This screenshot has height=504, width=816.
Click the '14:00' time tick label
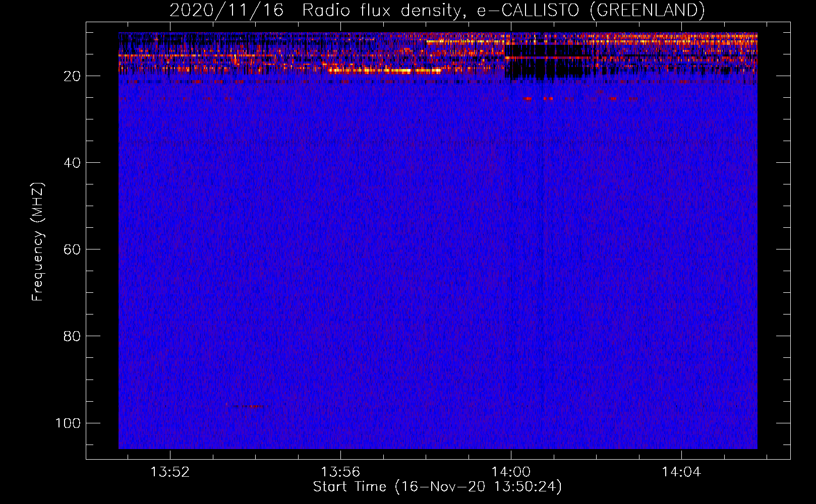[x=511, y=472]
